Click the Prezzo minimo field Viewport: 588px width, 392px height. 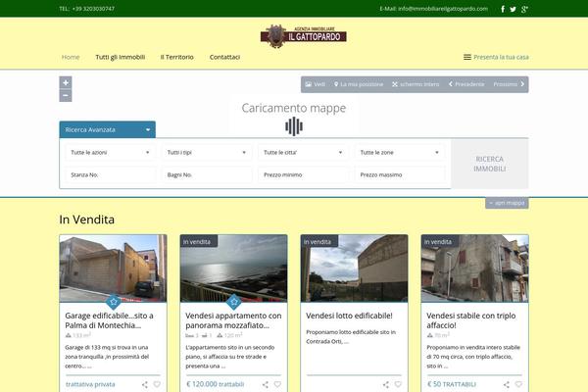tap(303, 174)
